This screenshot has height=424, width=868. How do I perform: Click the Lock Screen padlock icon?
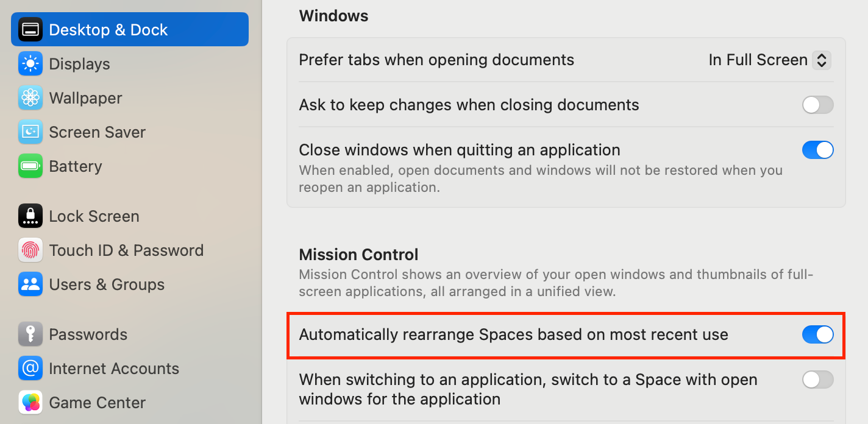[x=30, y=216]
